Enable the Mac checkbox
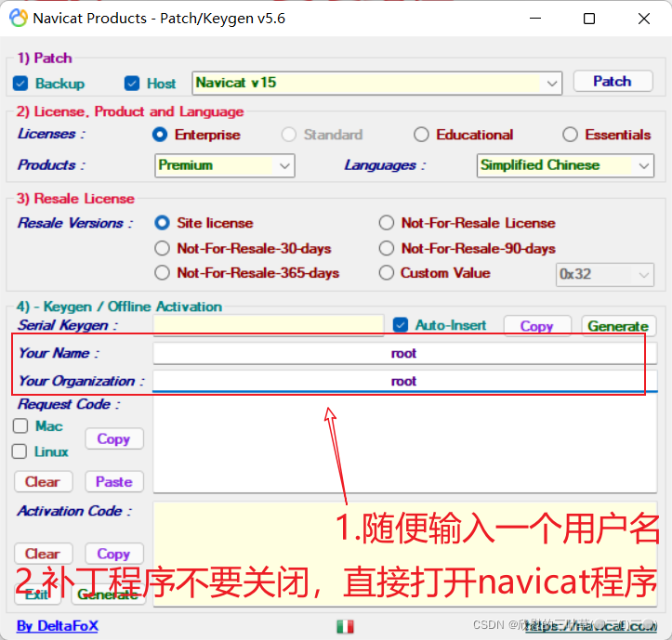672x640 pixels. click(20, 425)
